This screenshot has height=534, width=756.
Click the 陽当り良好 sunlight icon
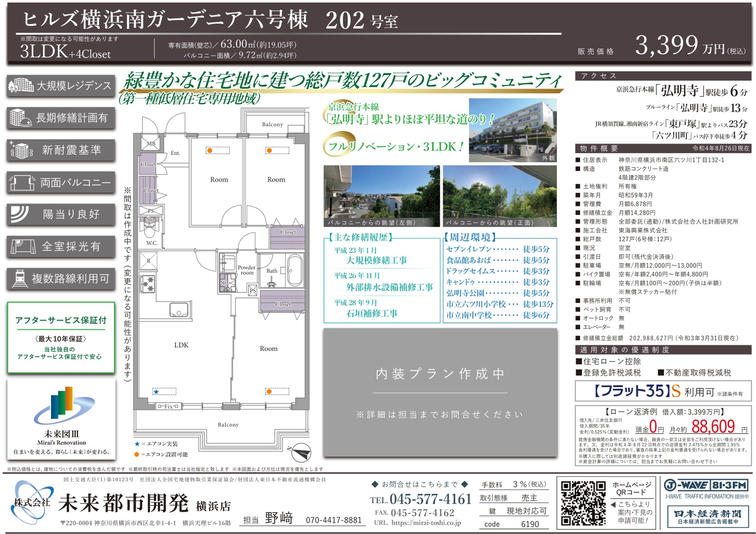20,214
